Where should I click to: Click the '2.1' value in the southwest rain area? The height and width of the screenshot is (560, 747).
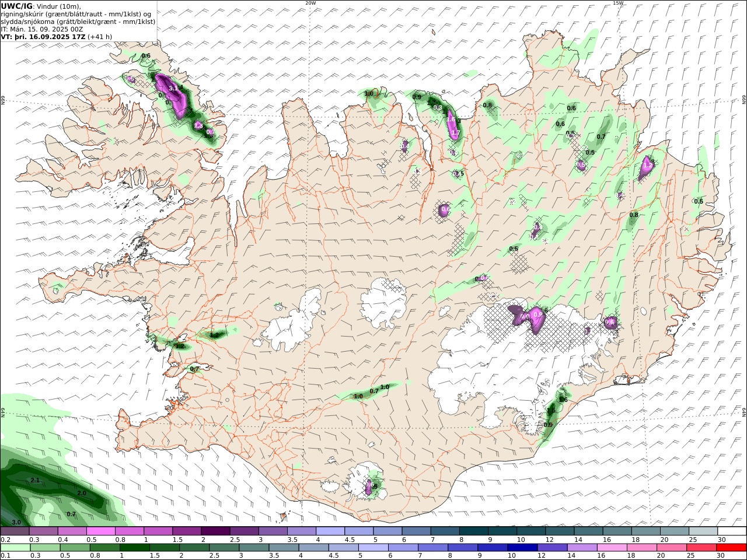(35, 480)
